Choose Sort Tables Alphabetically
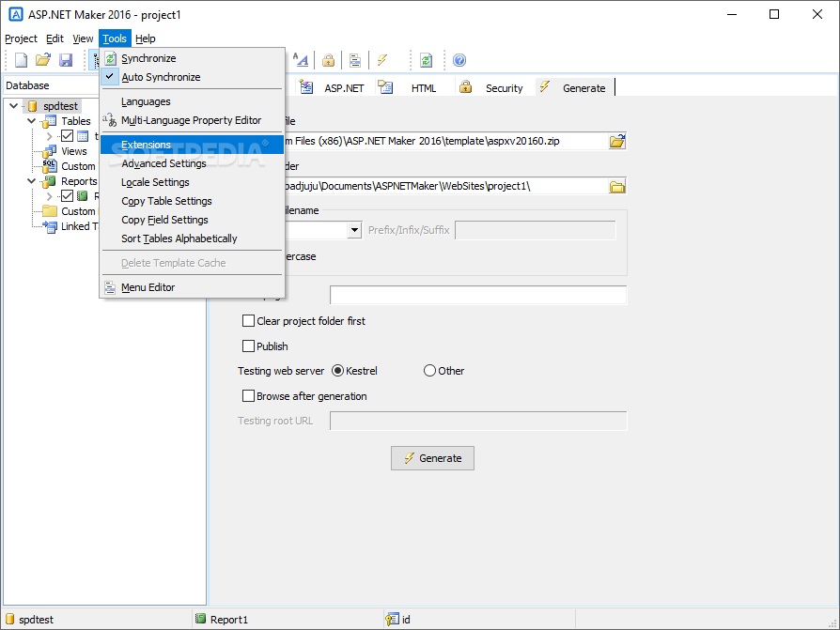This screenshot has width=840, height=630. 192,238
